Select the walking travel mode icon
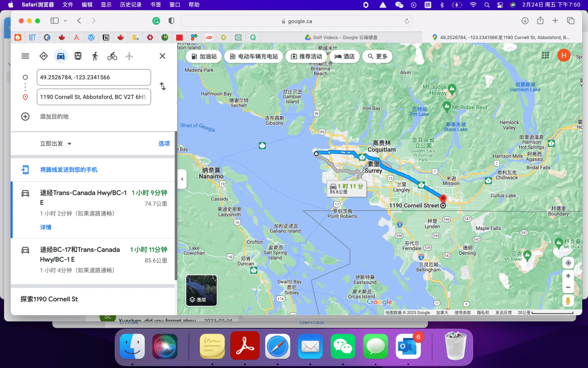Screen dimensions: 588x368 coord(95,56)
